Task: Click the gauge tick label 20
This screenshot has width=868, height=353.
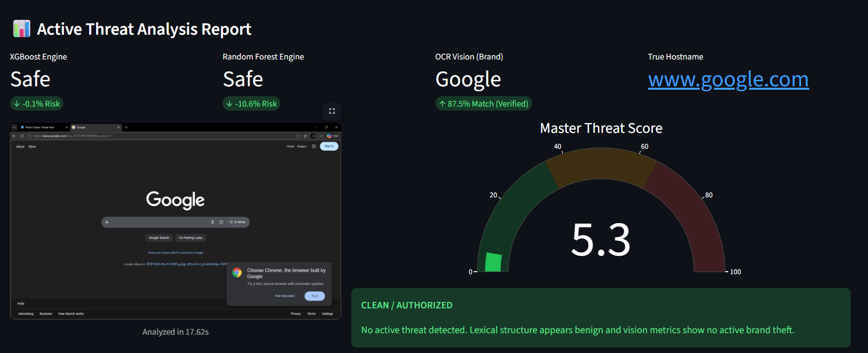Action: (x=493, y=195)
